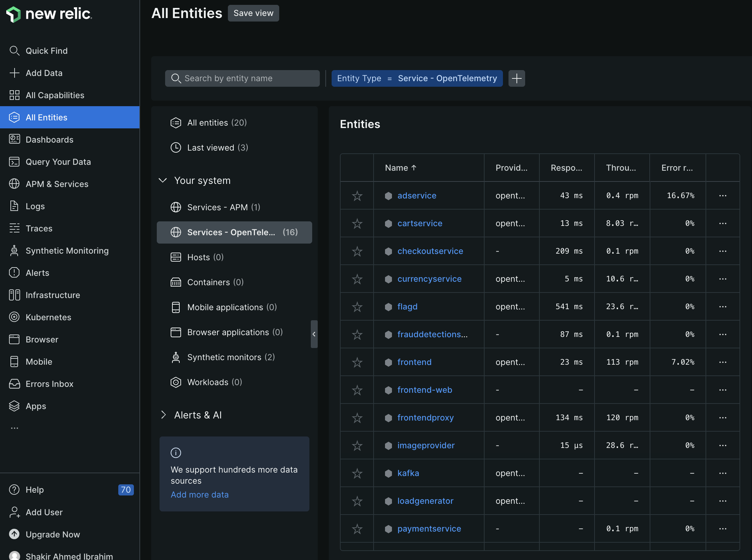Viewport: 752px width, 560px height.
Task: Click Entity Type Service - OpenTelemetry filter
Action: [x=417, y=78]
